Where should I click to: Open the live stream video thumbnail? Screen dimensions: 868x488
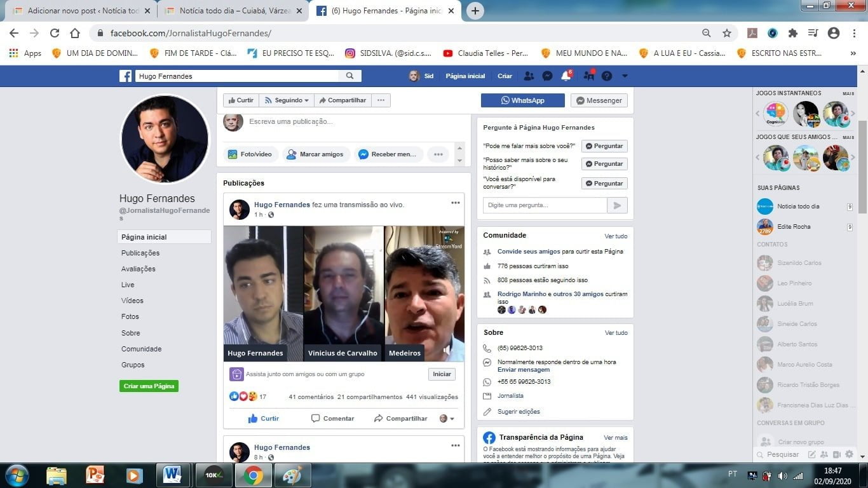(344, 294)
